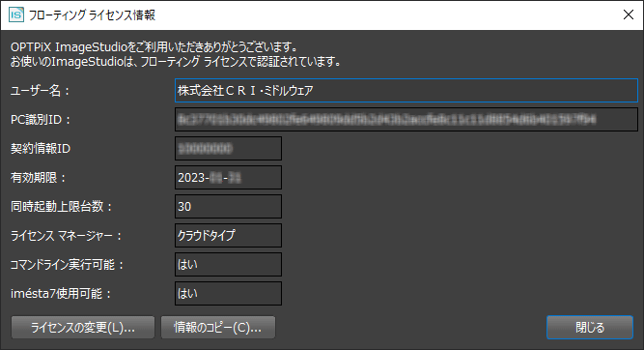Click the フローティング ライセンスで認証されています message line
Screen dimensions: 644x350
click(x=176, y=62)
